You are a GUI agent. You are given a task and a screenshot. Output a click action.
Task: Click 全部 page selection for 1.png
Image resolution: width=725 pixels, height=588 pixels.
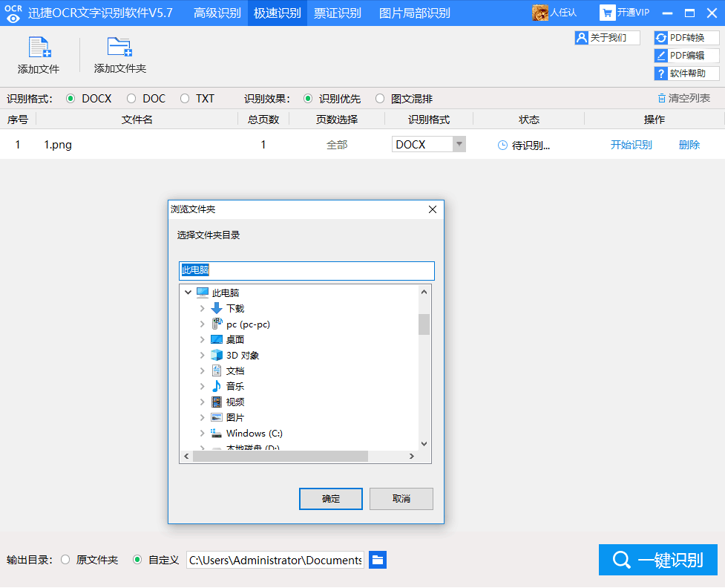[337, 146]
